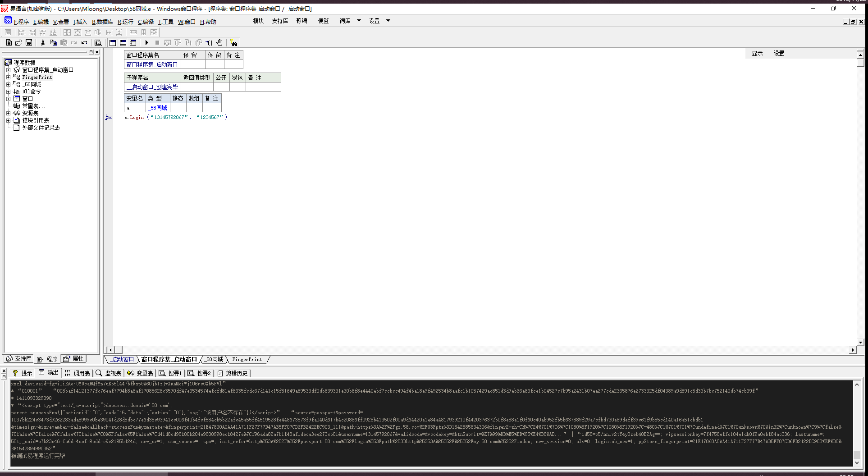Open the 设置 dropdown arrow in menu bar
This screenshot has height=476, width=868.
point(388,21)
